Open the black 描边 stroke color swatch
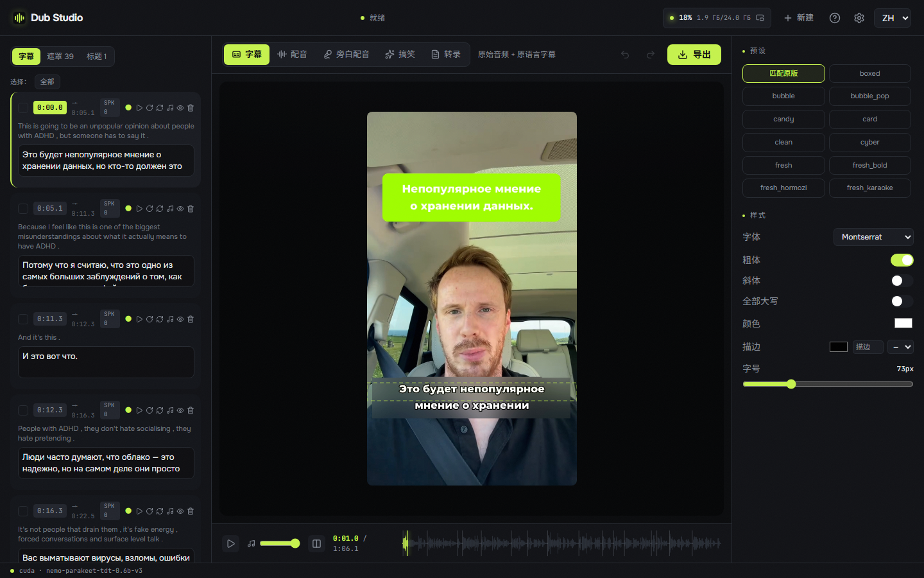The height and width of the screenshot is (578, 924). tap(839, 347)
